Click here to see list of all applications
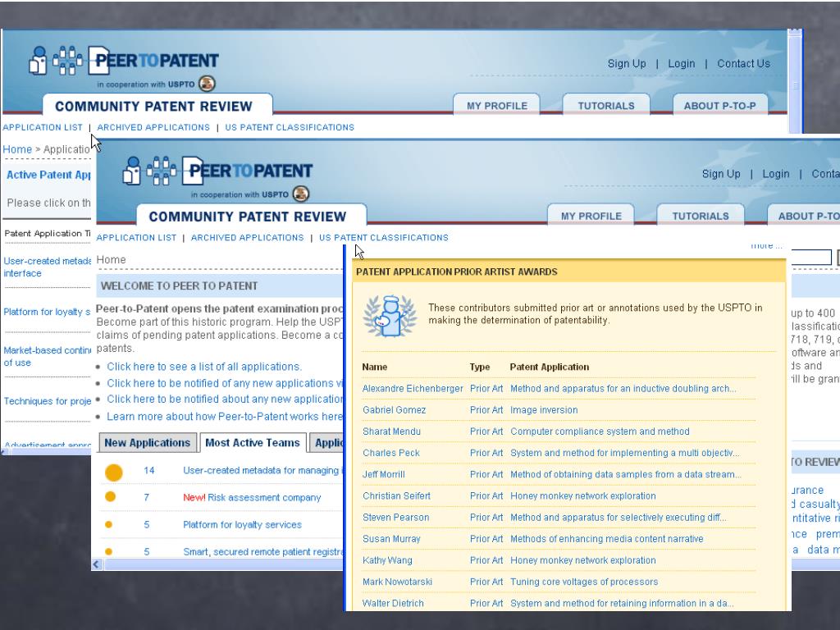The width and height of the screenshot is (840, 630). click(x=204, y=367)
